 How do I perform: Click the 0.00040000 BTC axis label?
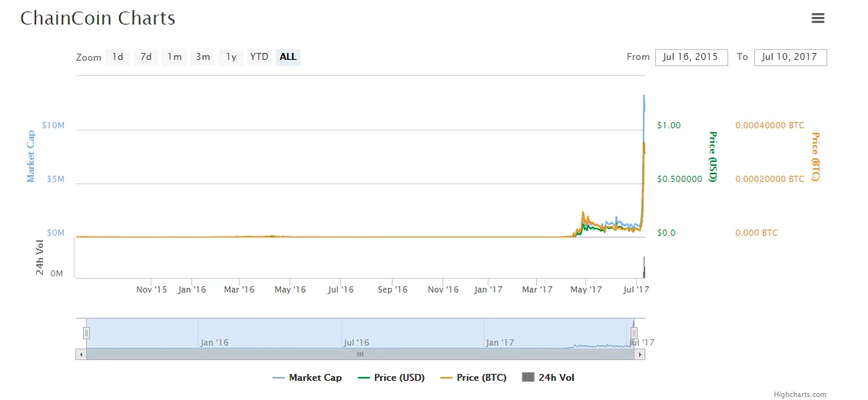(x=770, y=126)
